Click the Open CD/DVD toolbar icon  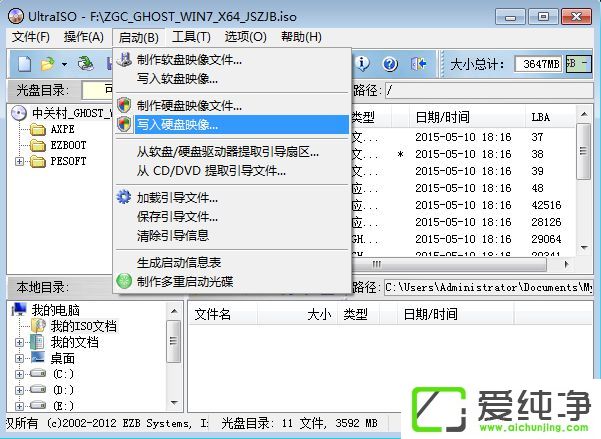[x=86, y=64]
